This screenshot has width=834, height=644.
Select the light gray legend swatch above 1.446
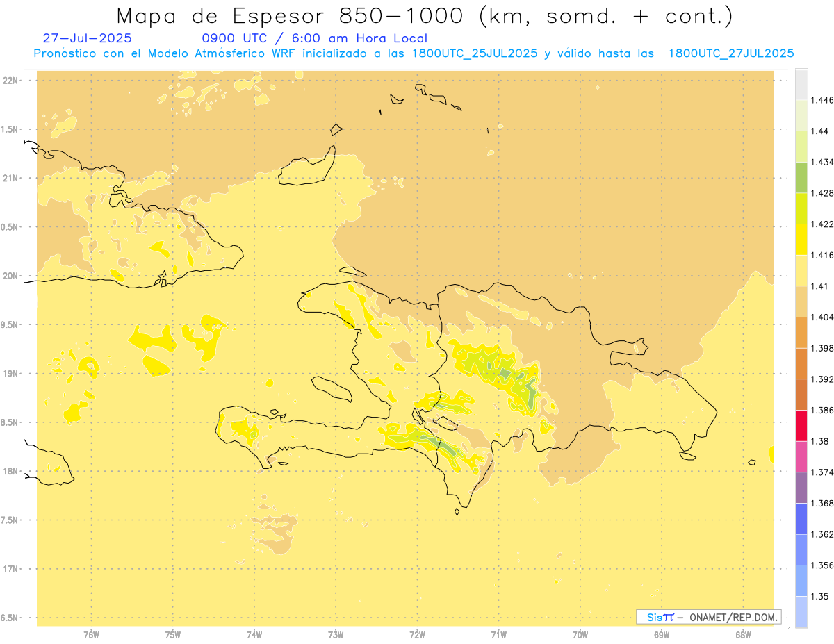click(801, 84)
